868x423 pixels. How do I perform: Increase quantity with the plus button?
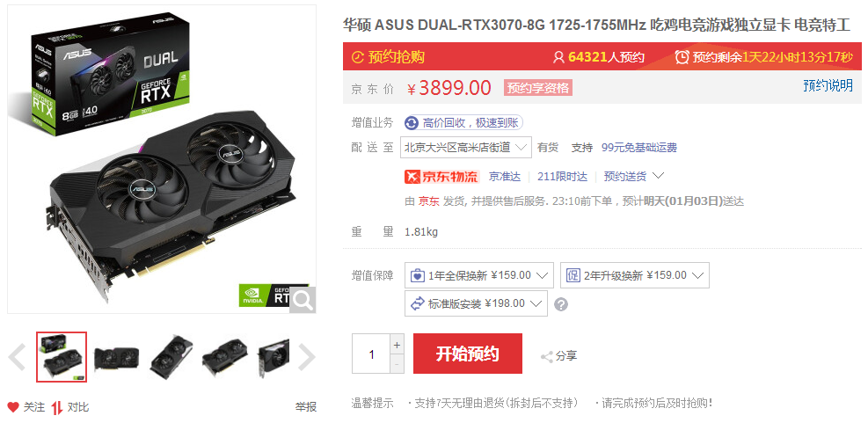coord(397,345)
